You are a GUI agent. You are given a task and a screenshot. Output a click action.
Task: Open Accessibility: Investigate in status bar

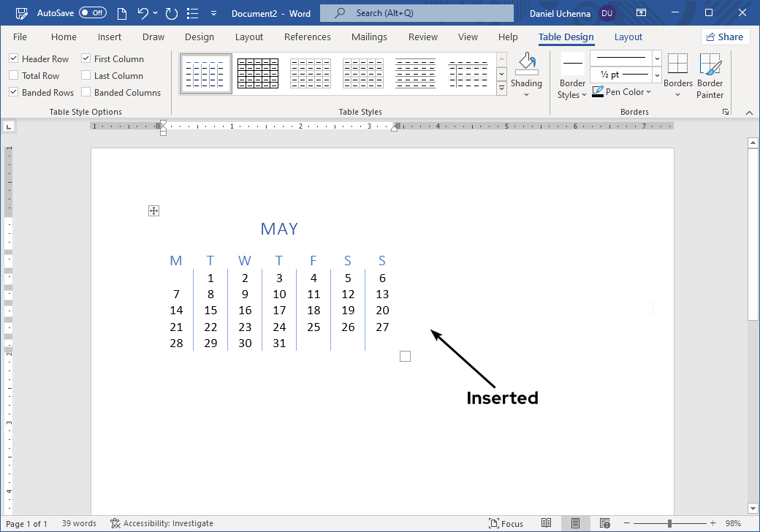coord(161,522)
